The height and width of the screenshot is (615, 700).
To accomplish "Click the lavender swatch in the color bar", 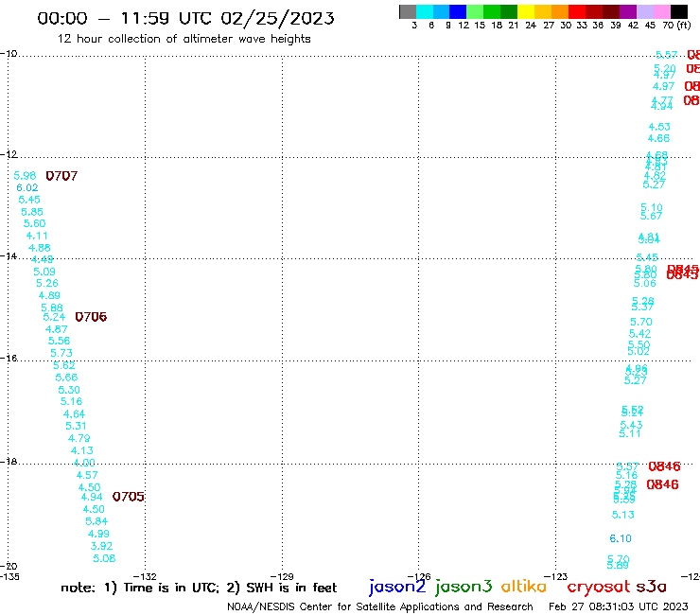I will coord(644,11).
